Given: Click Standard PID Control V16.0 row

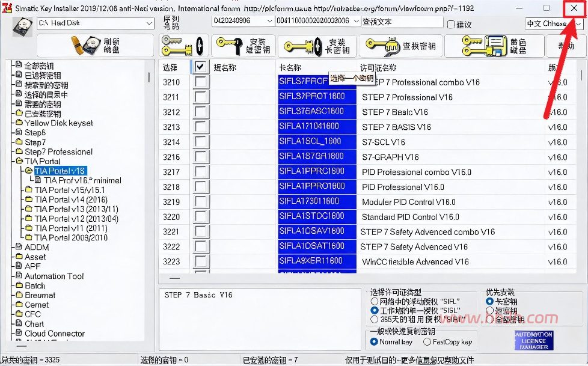Looking at the screenshot, I should pos(410,217).
